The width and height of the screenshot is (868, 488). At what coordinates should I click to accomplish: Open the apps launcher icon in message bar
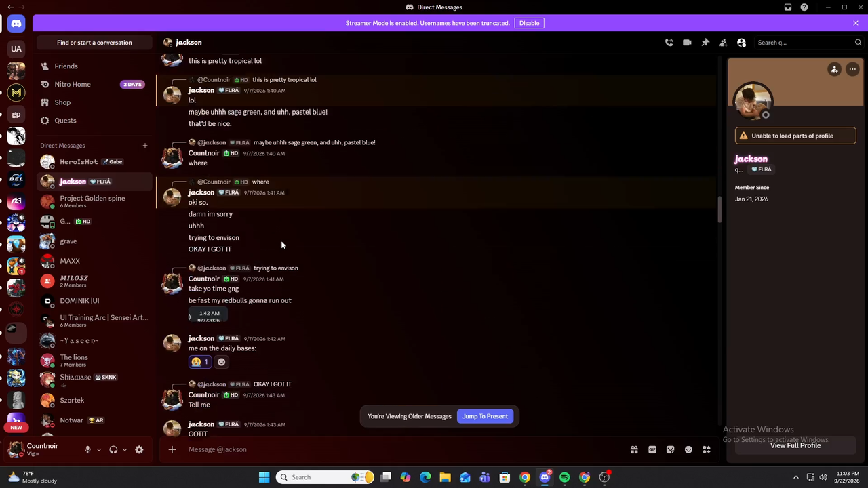point(707,449)
